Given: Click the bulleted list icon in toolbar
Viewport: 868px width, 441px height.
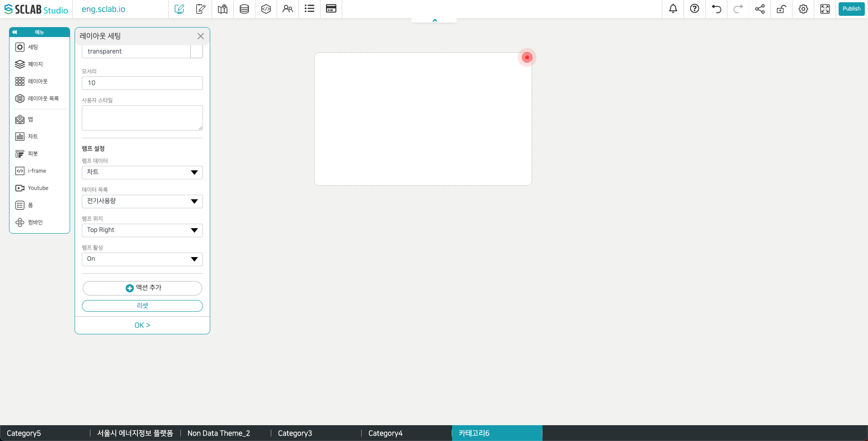Looking at the screenshot, I should (309, 9).
